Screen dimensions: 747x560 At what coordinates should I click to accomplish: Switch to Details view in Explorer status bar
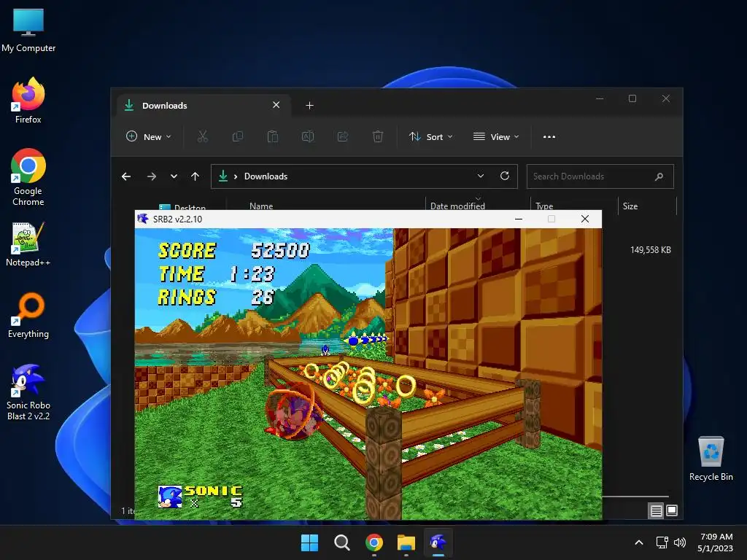[656, 511]
